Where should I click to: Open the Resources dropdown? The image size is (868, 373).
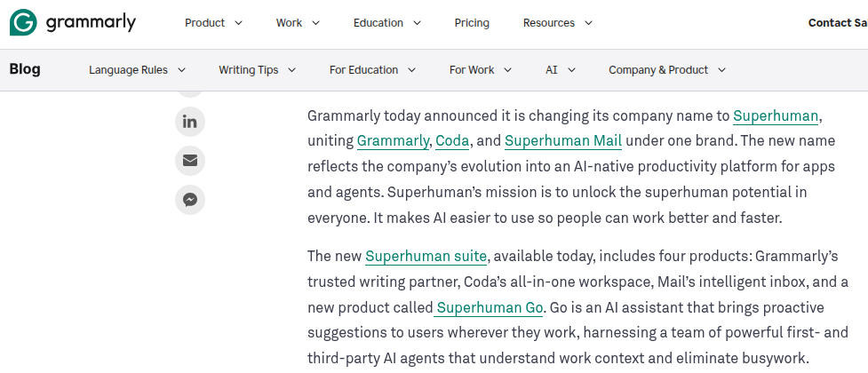tap(557, 23)
